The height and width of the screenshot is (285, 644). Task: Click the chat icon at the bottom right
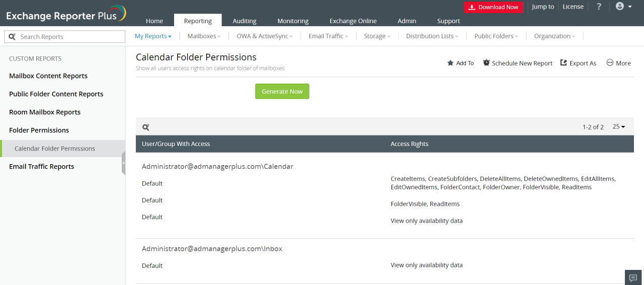click(633, 277)
